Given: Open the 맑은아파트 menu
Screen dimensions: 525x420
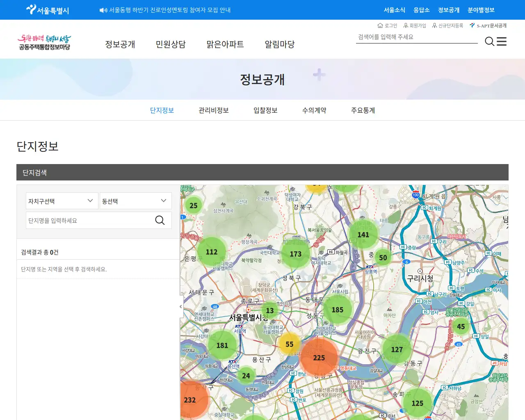Looking at the screenshot, I should coord(225,44).
